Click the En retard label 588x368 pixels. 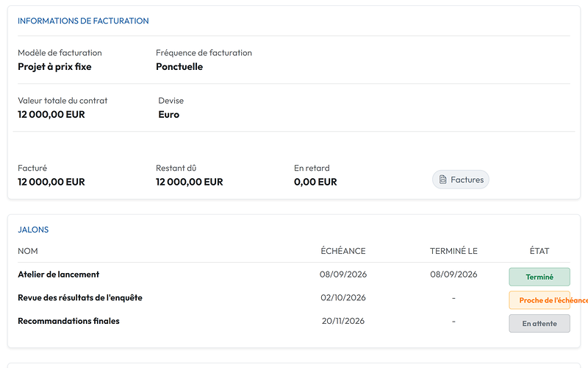pos(312,168)
